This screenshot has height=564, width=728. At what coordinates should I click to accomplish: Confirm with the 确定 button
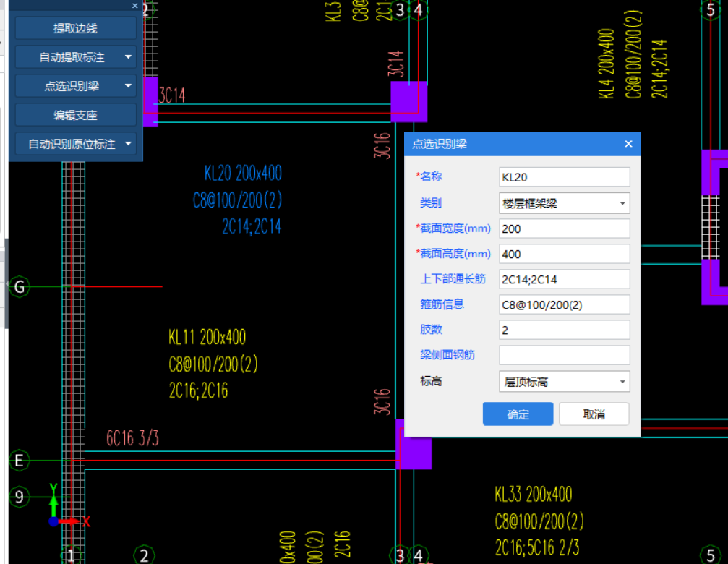[518, 414]
